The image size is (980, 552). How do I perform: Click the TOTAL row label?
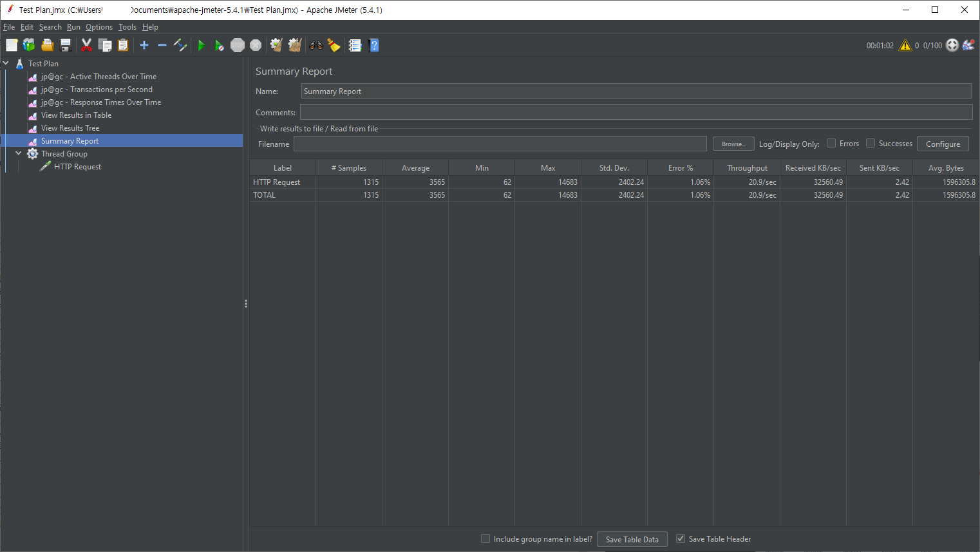click(265, 195)
